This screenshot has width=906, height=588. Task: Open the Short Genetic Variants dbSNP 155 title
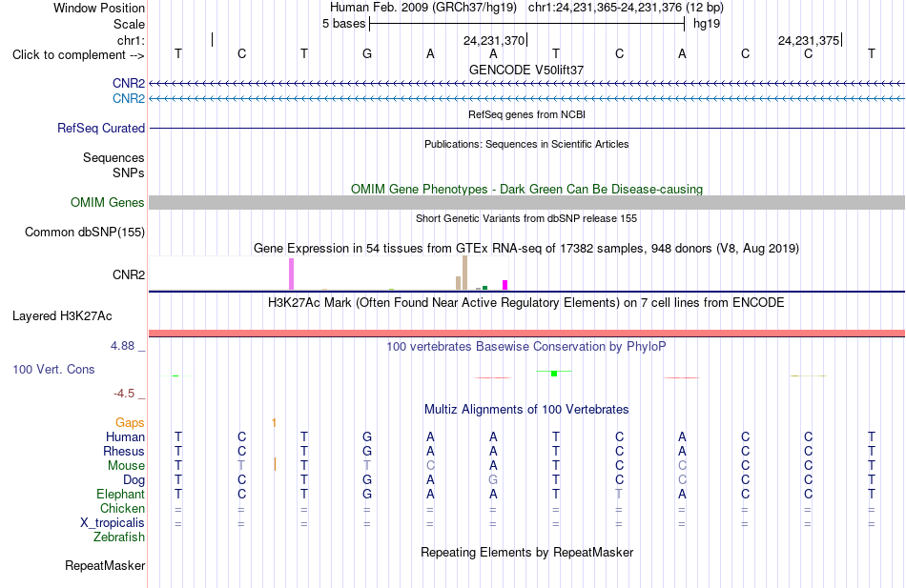[526, 218]
